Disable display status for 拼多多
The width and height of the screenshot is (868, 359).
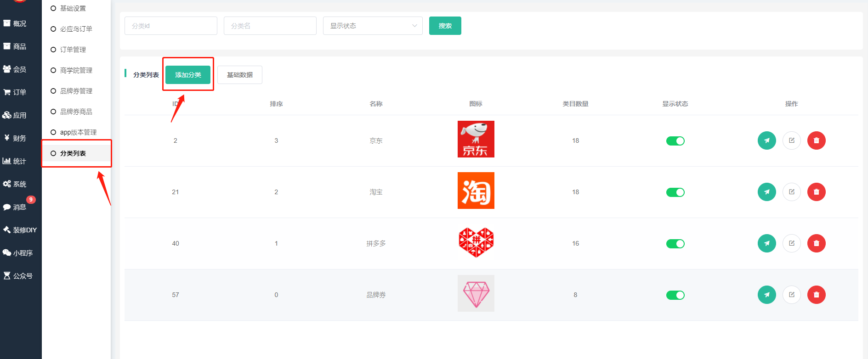point(675,244)
